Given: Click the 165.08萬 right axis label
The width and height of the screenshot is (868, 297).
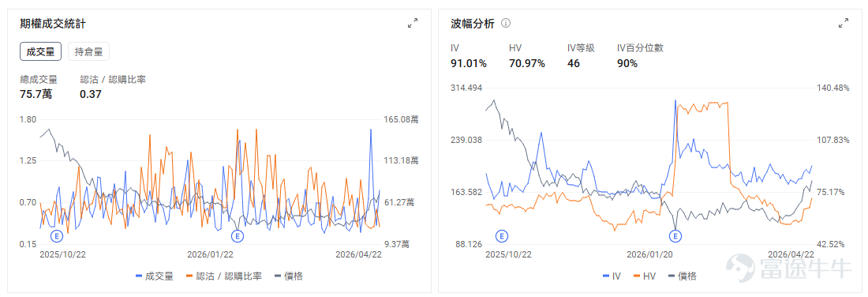Looking at the screenshot, I should click(x=401, y=119).
